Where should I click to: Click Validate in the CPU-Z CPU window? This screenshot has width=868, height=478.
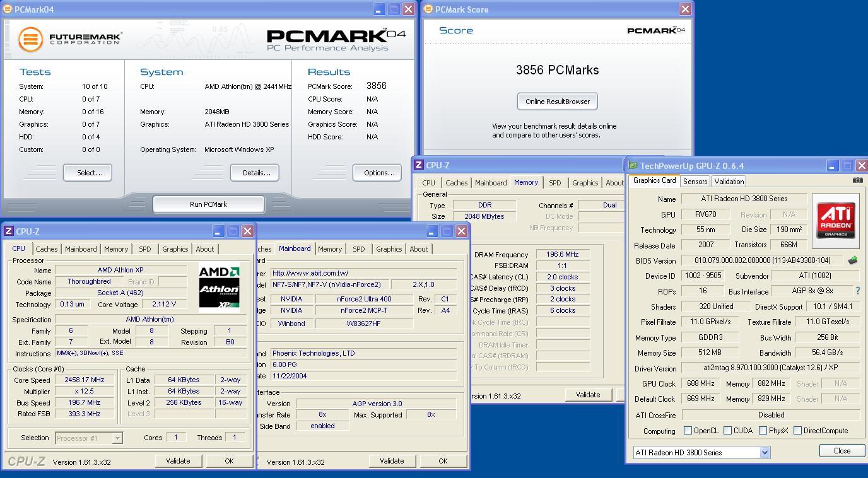pyautogui.click(x=178, y=461)
